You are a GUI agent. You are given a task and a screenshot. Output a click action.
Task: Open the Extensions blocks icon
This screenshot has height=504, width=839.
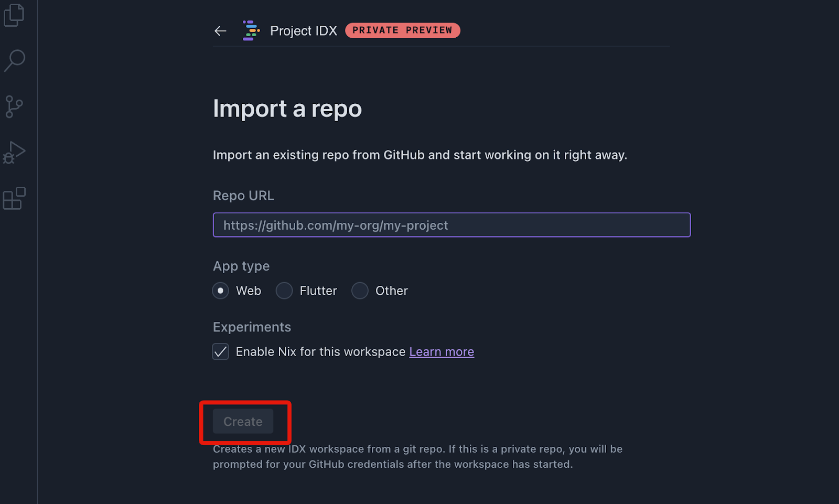tap(14, 198)
